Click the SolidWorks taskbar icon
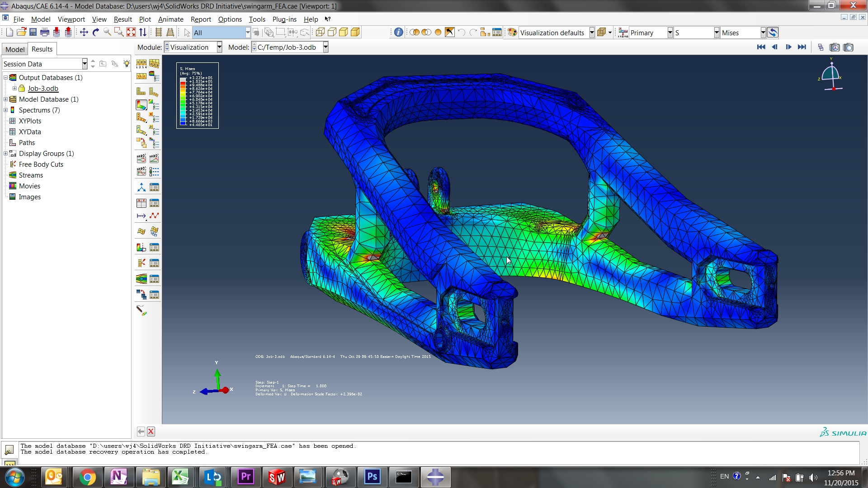Viewport: 868px width, 488px height. coord(277,477)
